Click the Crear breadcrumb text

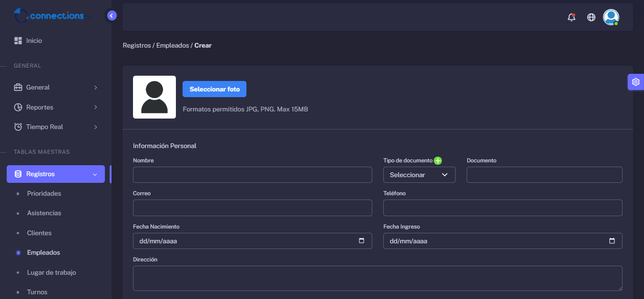(203, 46)
